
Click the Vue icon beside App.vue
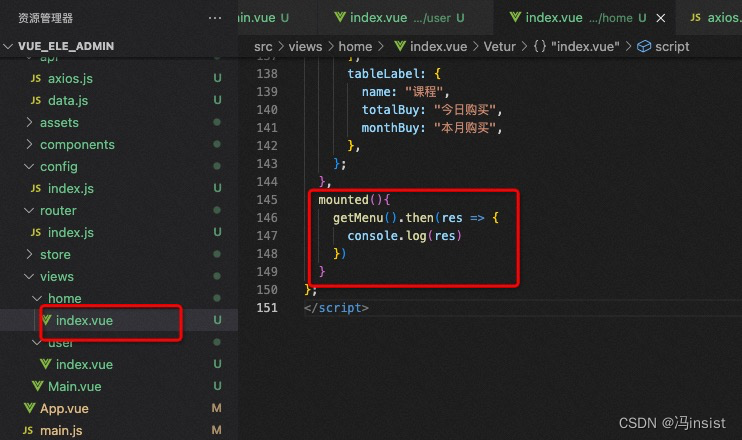pyautogui.click(x=29, y=408)
